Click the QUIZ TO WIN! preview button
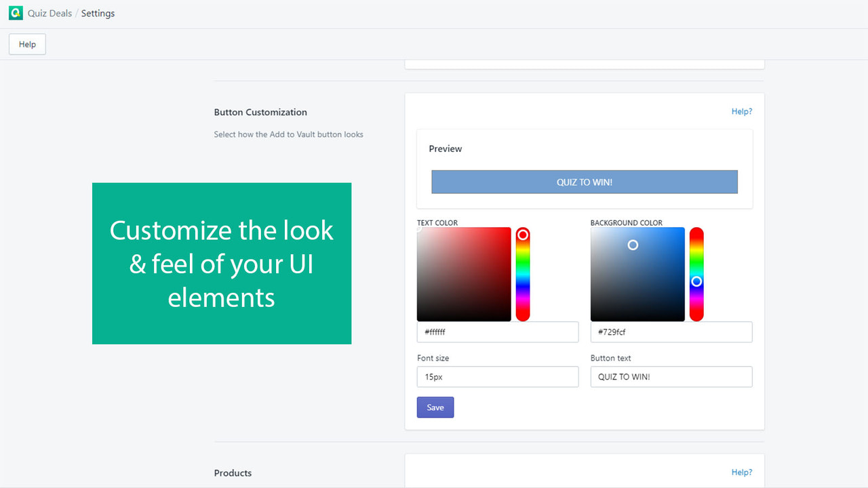 click(585, 182)
